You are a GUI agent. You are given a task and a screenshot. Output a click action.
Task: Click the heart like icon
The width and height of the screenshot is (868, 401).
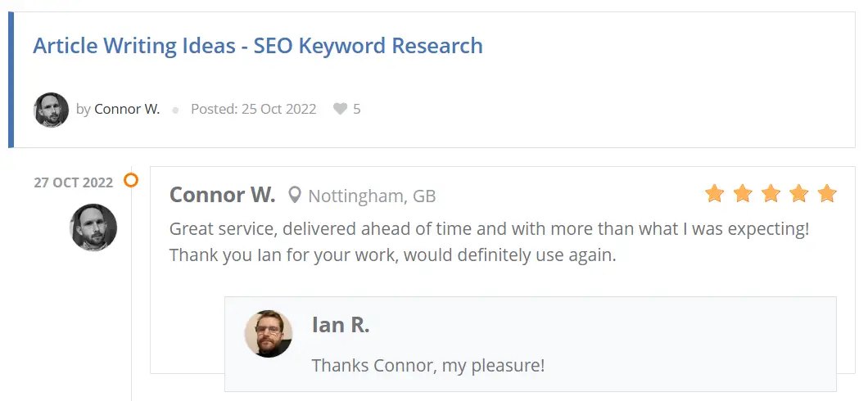[340, 109]
